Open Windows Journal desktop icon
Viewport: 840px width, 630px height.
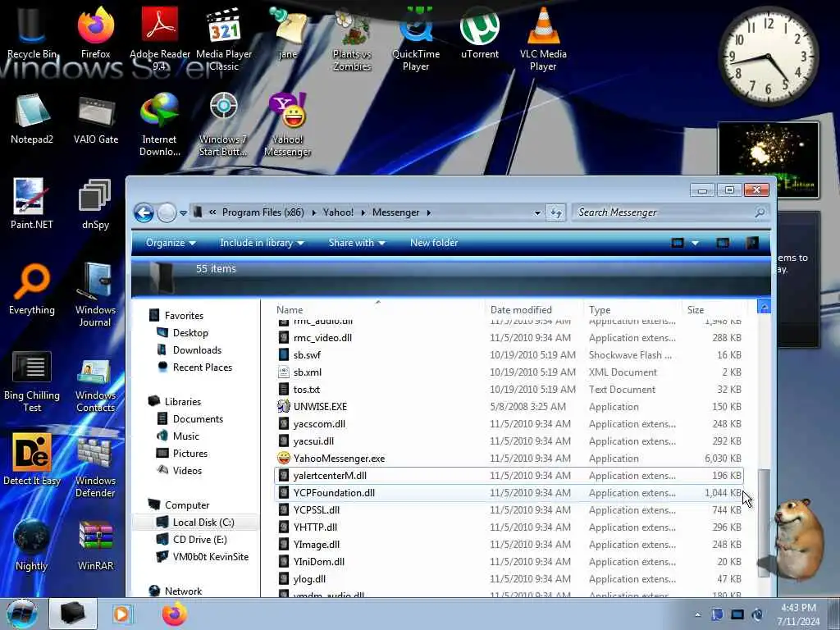coord(95,294)
